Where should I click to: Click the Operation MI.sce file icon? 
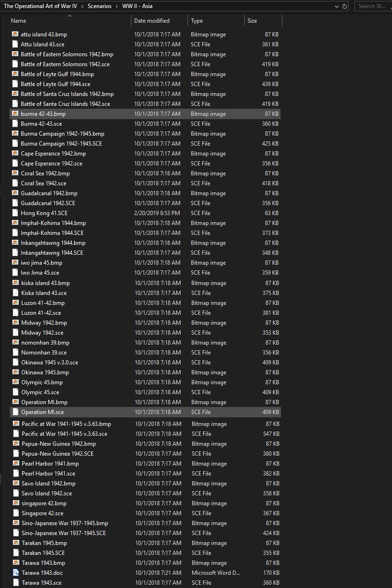pos(16,412)
